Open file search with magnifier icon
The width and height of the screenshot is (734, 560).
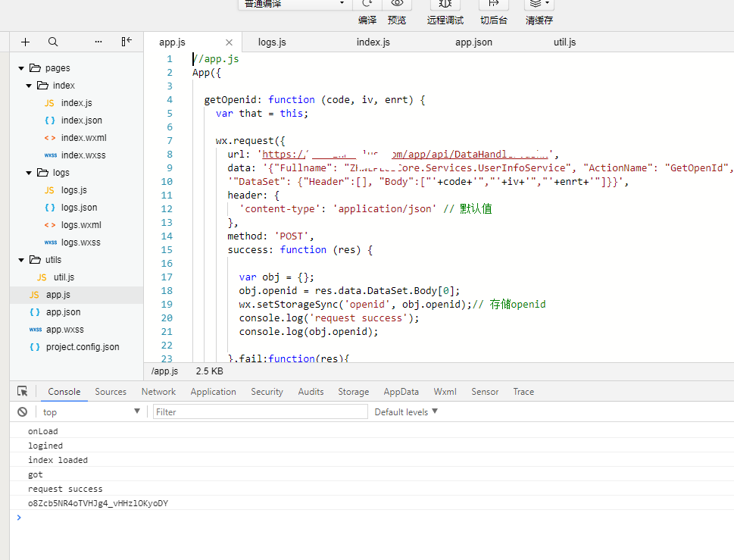[x=53, y=42]
